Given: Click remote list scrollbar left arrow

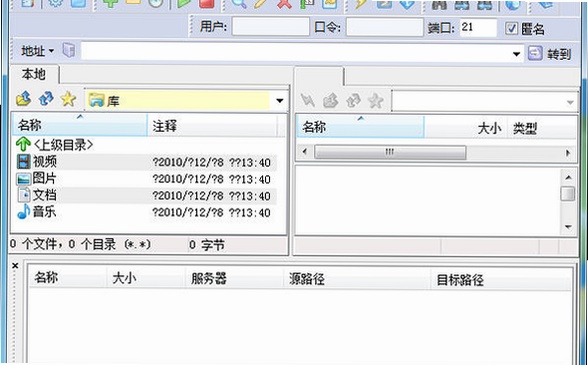Looking at the screenshot, I should pos(304,152).
